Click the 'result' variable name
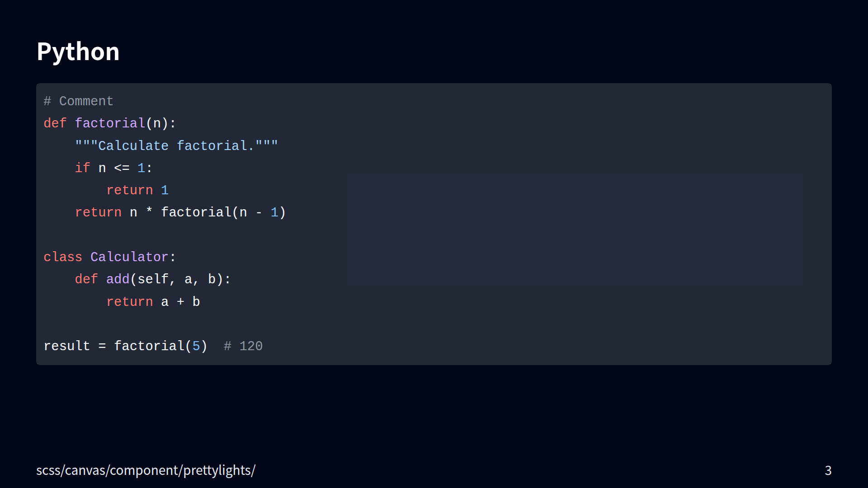Screen dimensions: 868x488 (x=67, y=346)
